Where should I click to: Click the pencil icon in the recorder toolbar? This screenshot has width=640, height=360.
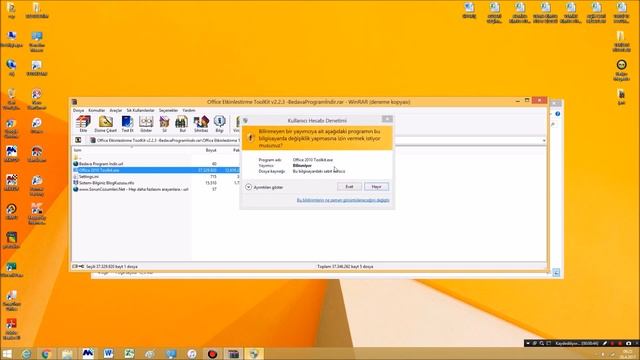[x=605, y=344]
